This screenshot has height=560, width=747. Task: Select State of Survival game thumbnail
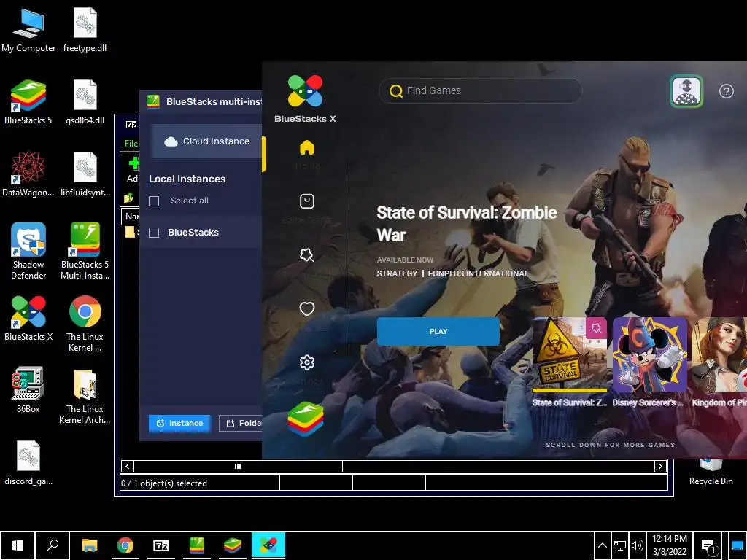click(570, 355)
